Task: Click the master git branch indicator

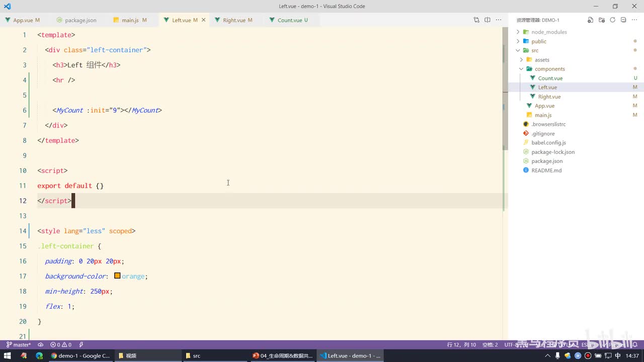Action: 19,345
